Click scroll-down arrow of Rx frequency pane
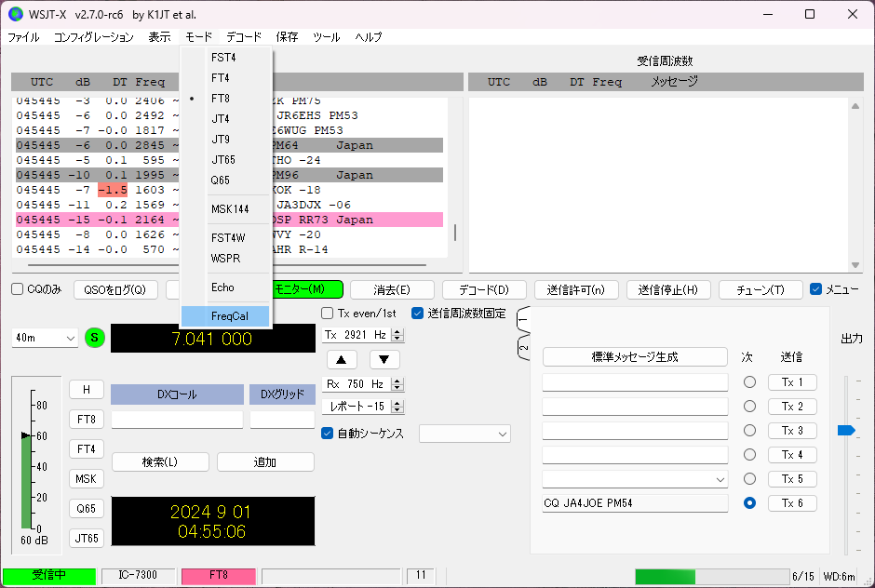The height and width of the screenshot is (588, 875). point(855,265)
